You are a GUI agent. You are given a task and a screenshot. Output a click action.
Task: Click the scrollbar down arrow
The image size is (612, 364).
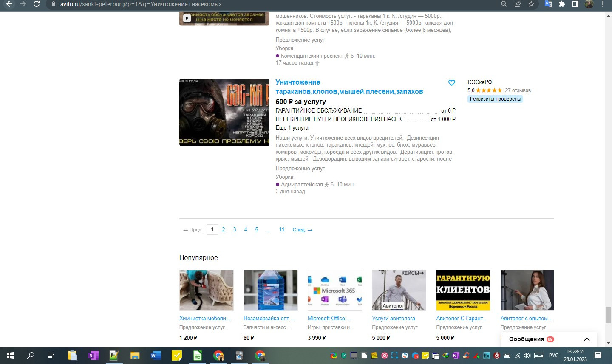coord(608,343)
